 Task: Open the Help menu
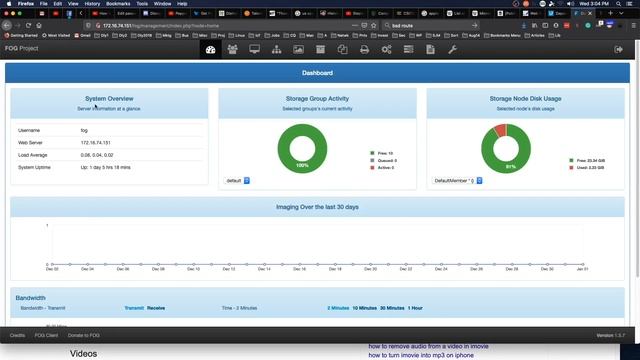[182, 4]
